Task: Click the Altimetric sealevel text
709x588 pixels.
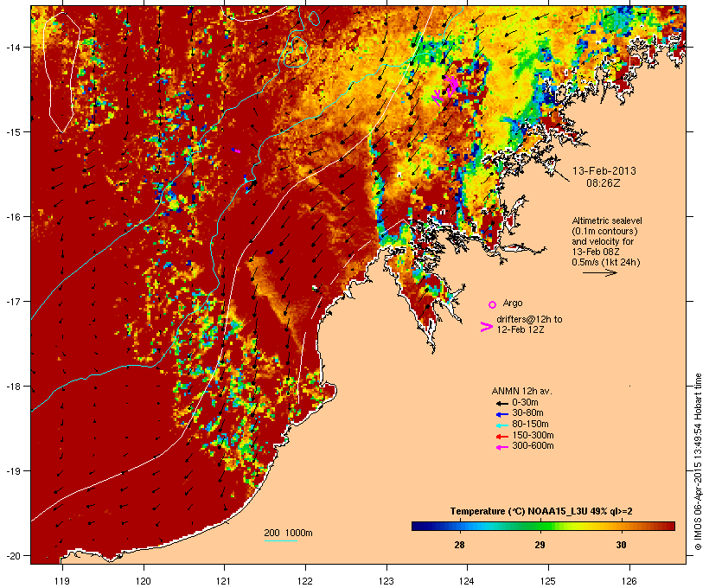Action: [607, 220]
